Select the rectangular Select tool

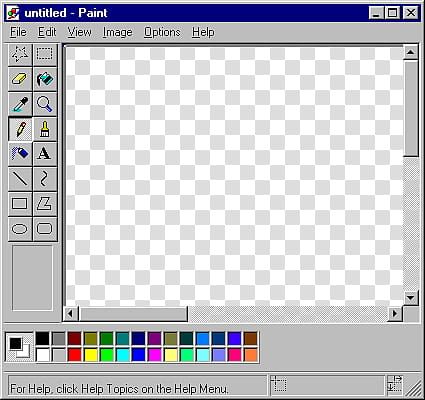click(x=45, y=54)
